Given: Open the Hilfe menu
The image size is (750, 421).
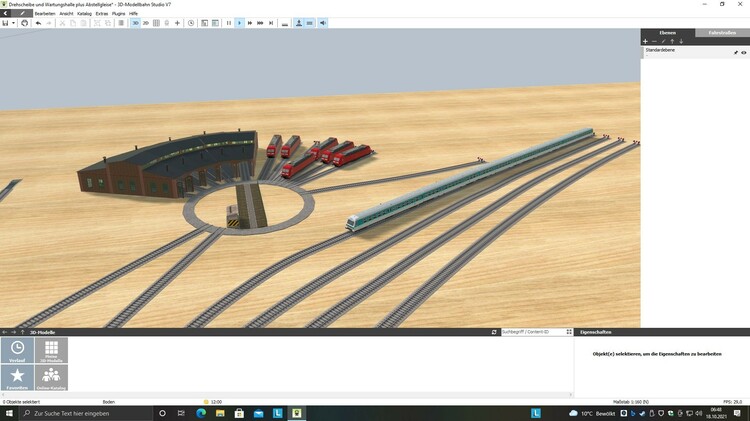Looking at the screenshot, I should pyautogui.click(x=133, y=13).
